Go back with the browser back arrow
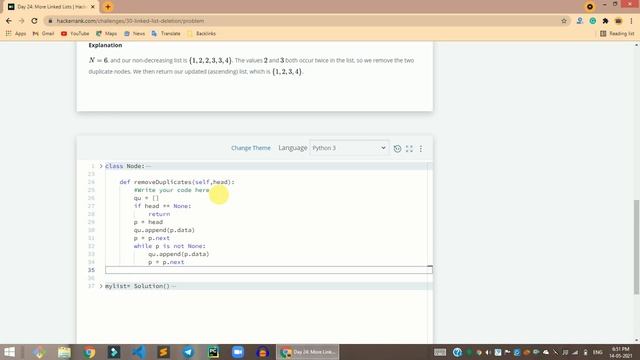The width and height of the screenshot is (640, 360). [9, 21]
